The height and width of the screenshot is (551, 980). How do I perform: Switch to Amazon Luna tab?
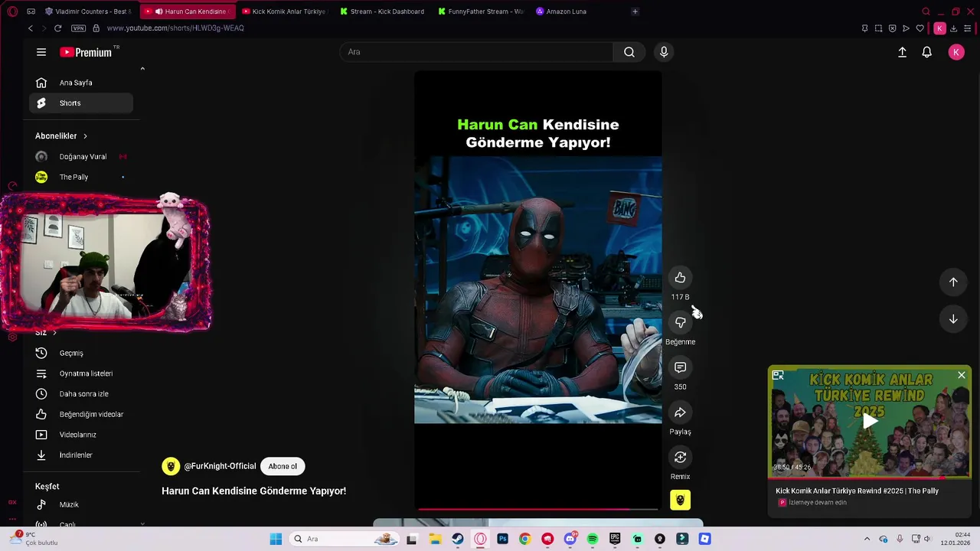(x=580, y=11)
